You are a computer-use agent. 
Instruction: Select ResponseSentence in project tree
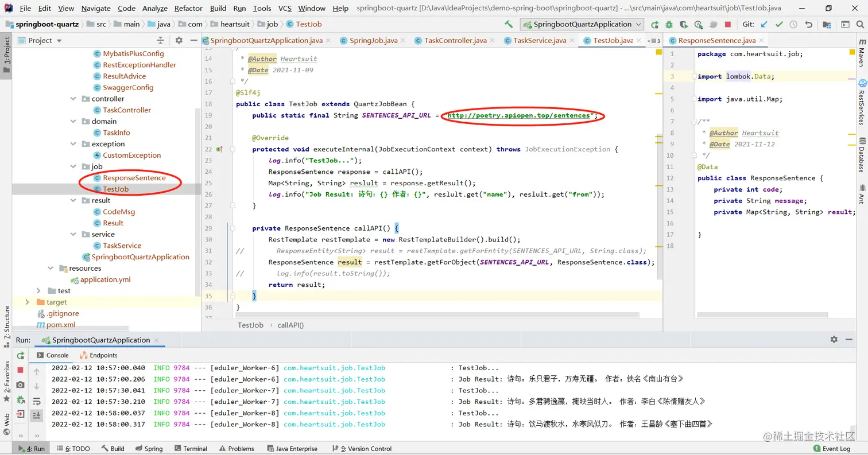click(134, 178)
